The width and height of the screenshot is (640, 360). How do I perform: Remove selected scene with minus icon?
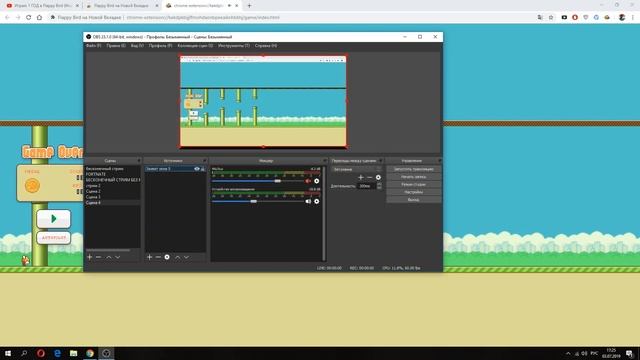pos(98,257)
